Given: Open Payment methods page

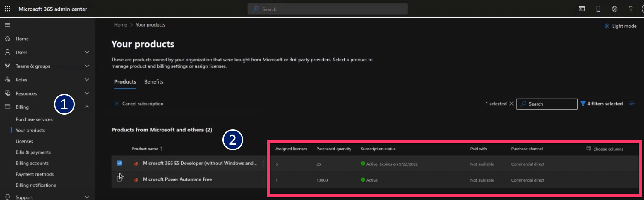Looking at the screenshot, I should [35, 174].
